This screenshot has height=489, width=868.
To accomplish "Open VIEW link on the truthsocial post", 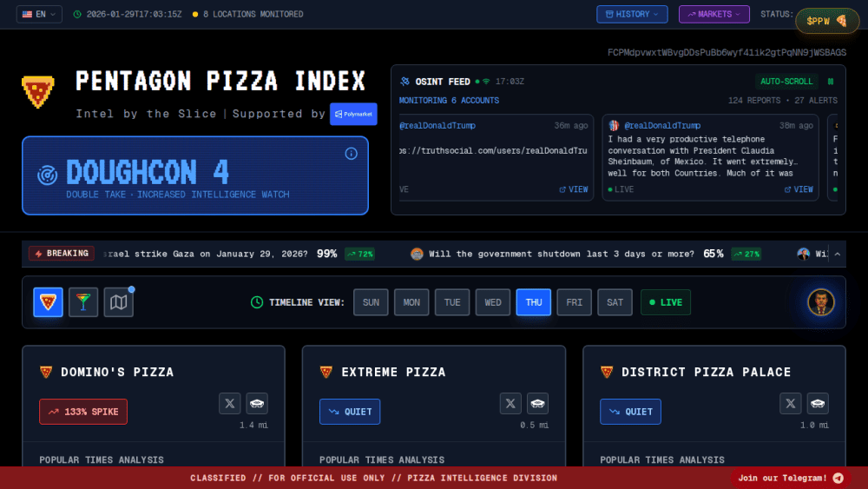I will pos(574,189).
